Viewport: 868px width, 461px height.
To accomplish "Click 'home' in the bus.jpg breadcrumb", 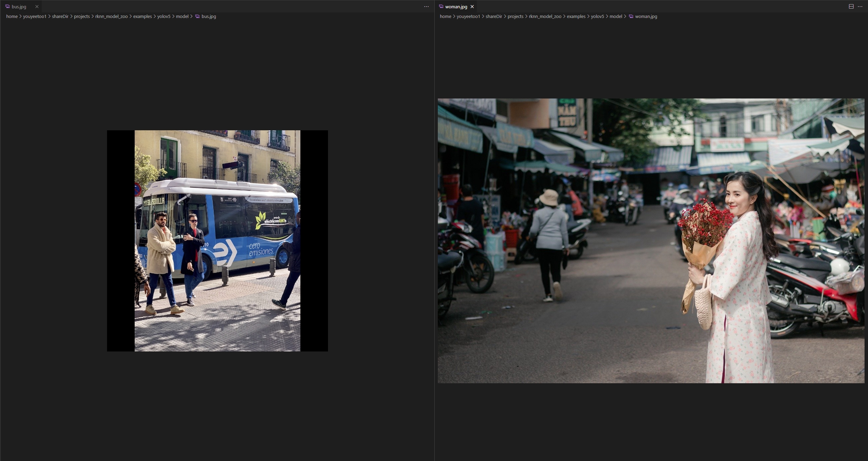I will coord(12,16).
